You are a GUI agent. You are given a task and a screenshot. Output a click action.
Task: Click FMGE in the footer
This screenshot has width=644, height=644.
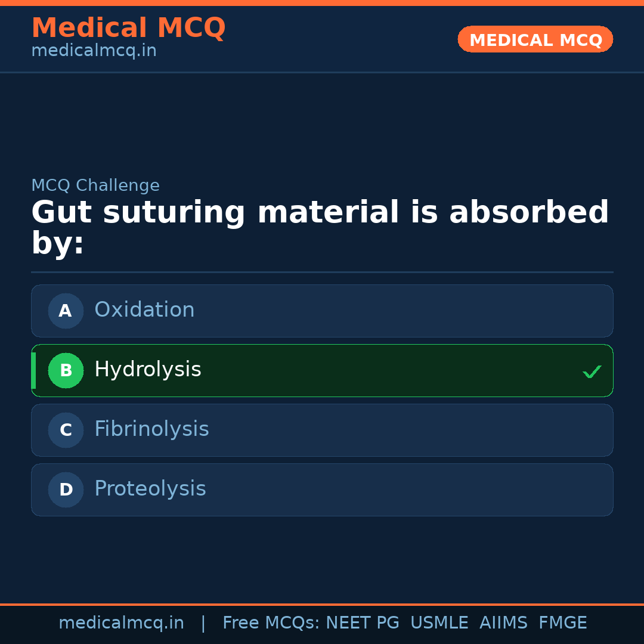562,623
